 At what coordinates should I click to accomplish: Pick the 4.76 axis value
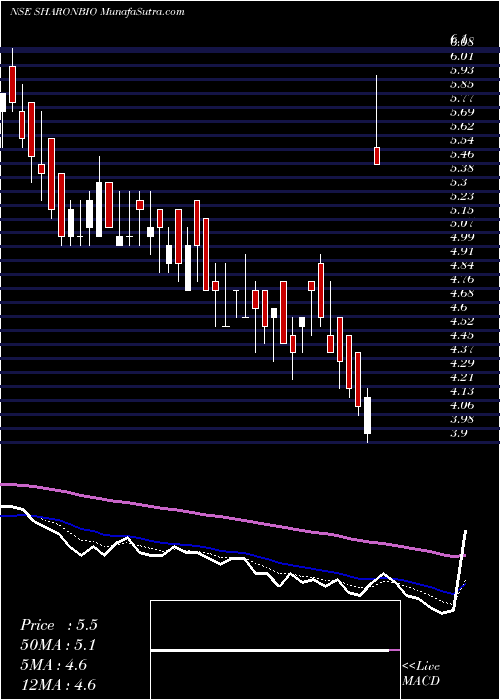[x=462, y=279]
